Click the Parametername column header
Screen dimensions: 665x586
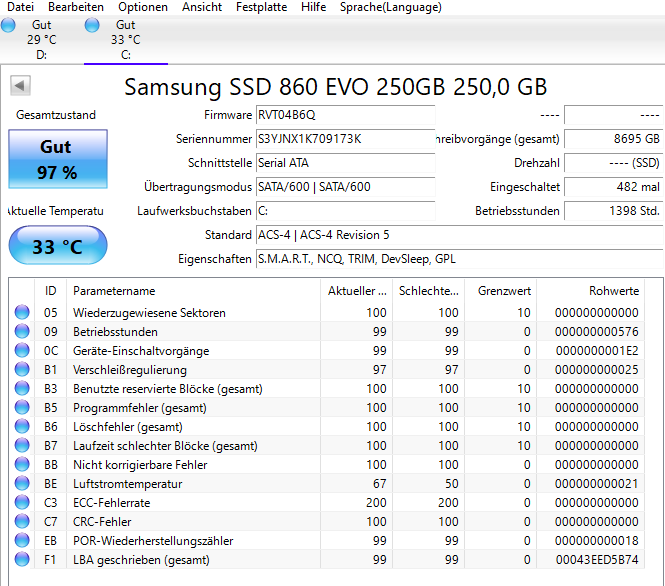pyautogui.click(x=193, y=291)
